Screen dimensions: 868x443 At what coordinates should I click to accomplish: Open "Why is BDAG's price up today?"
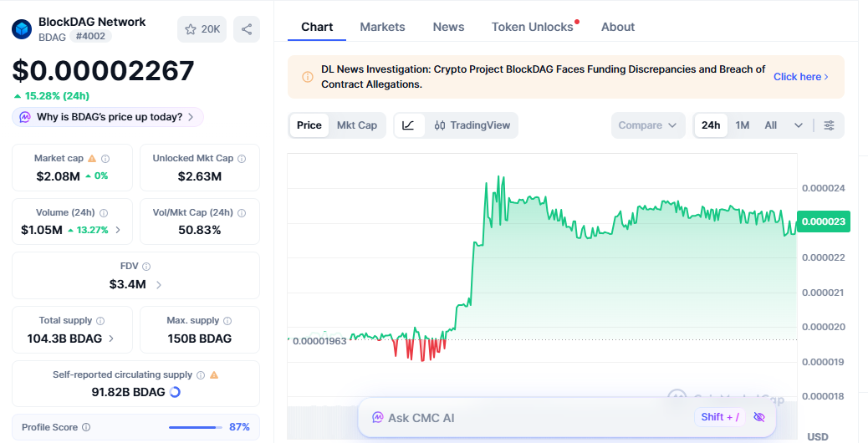coord(108,117)
